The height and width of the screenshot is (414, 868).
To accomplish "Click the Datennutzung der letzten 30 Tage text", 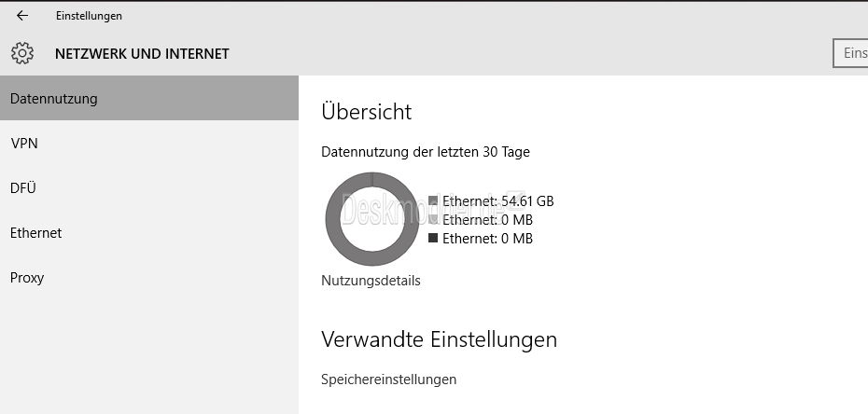I will (x=426, y=152).
